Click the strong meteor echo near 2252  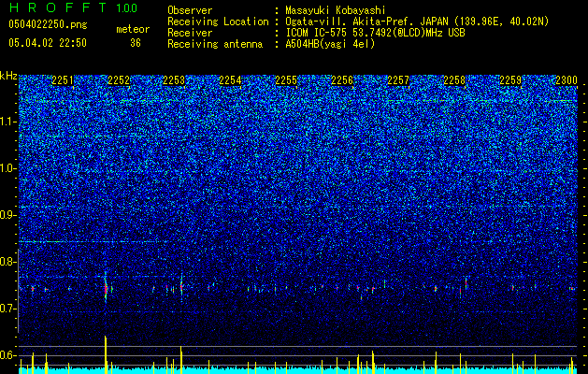coord(106,287)
